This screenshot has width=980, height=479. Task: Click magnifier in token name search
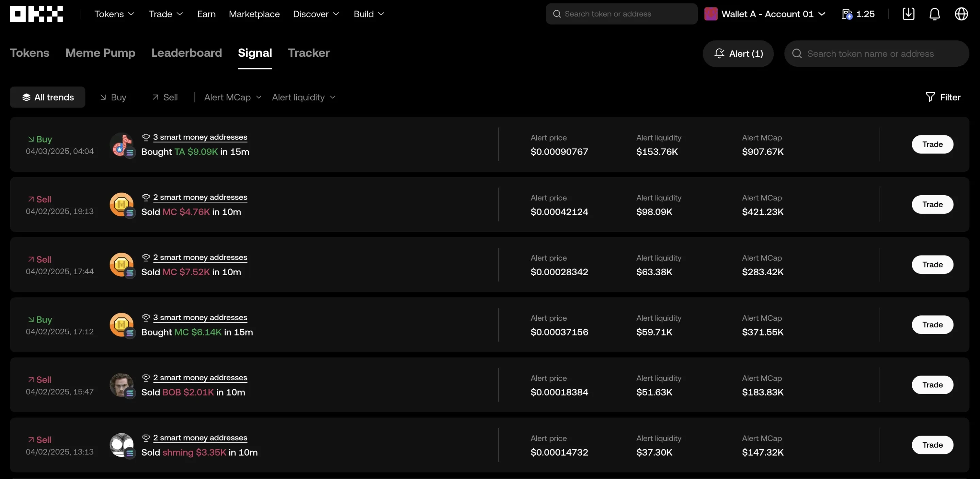(797, 54)
